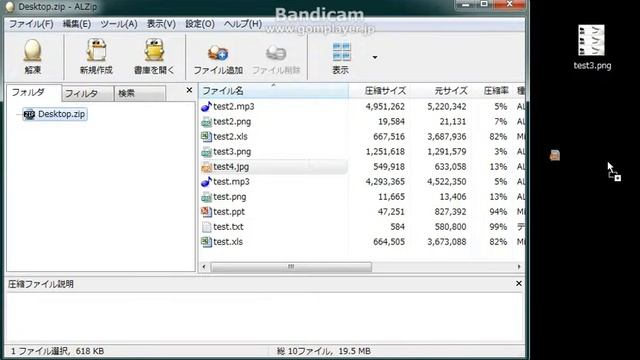Click the ファイル削除 delete file icon
The width and height of the screenshot is (640, 360).
(276, 53)
